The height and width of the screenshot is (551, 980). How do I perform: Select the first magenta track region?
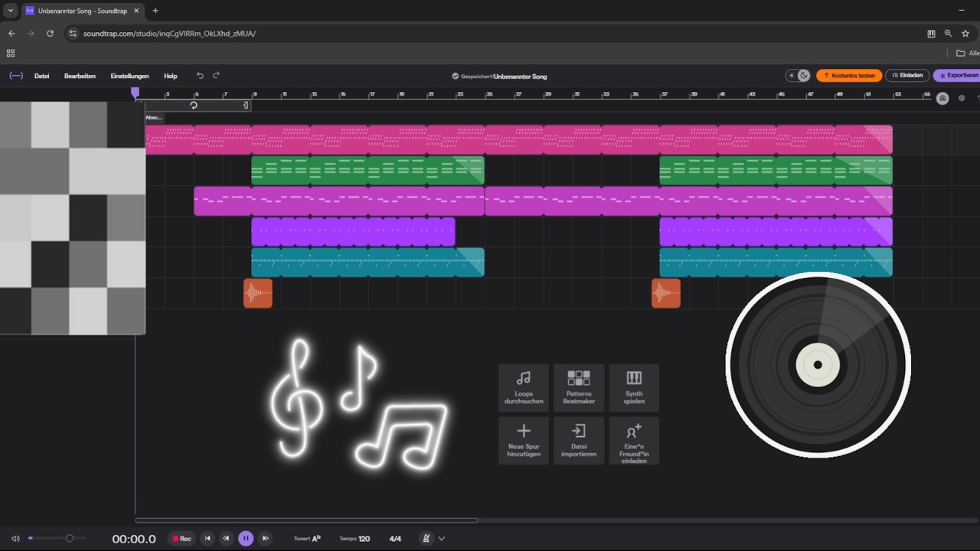pyautogui.click(x=339, y=201)
